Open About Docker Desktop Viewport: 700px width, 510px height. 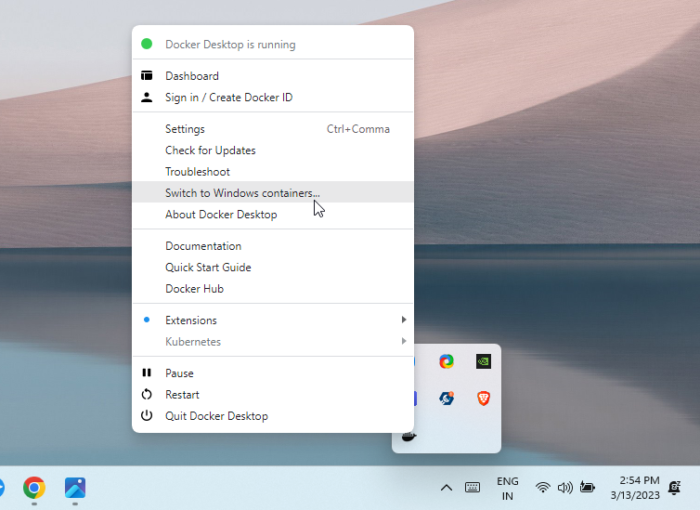pos(273,214)
